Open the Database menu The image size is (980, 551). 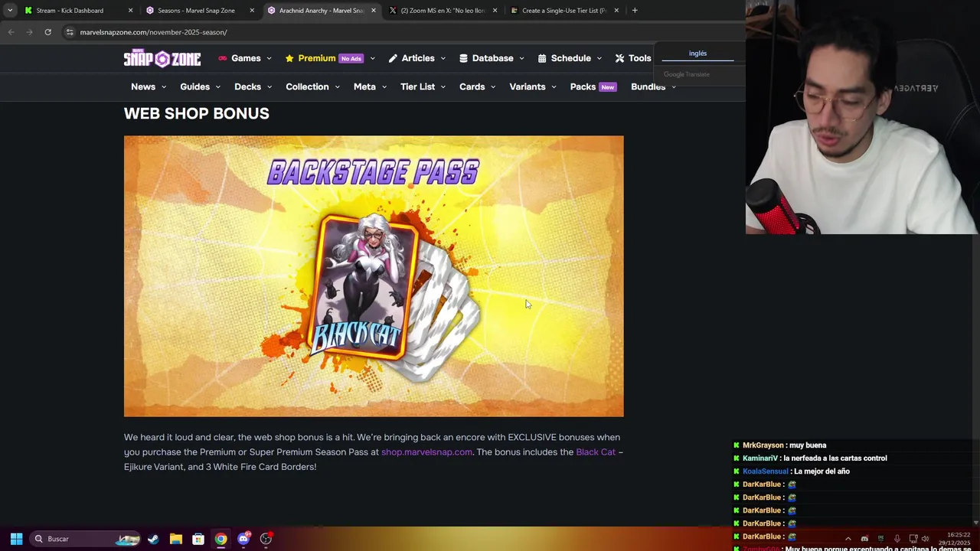492,58
